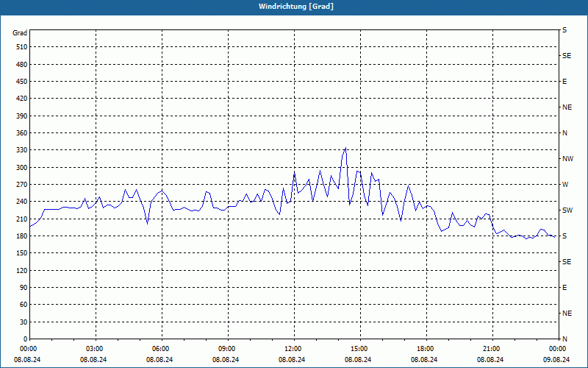The height and width of the screenshot is (368, 588).
Task: Click the E compass label at 450 gridline
Action: coord(564,82)
